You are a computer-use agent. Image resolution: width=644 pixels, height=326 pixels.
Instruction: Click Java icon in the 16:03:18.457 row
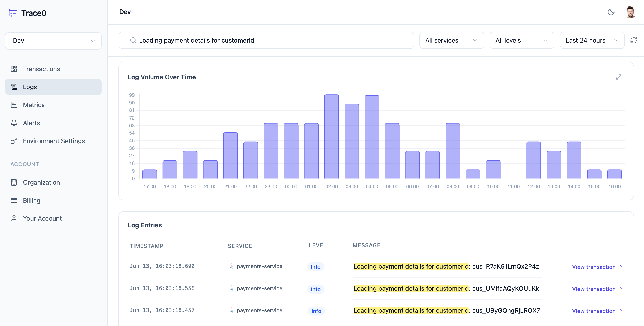click(x=231, y=310)
